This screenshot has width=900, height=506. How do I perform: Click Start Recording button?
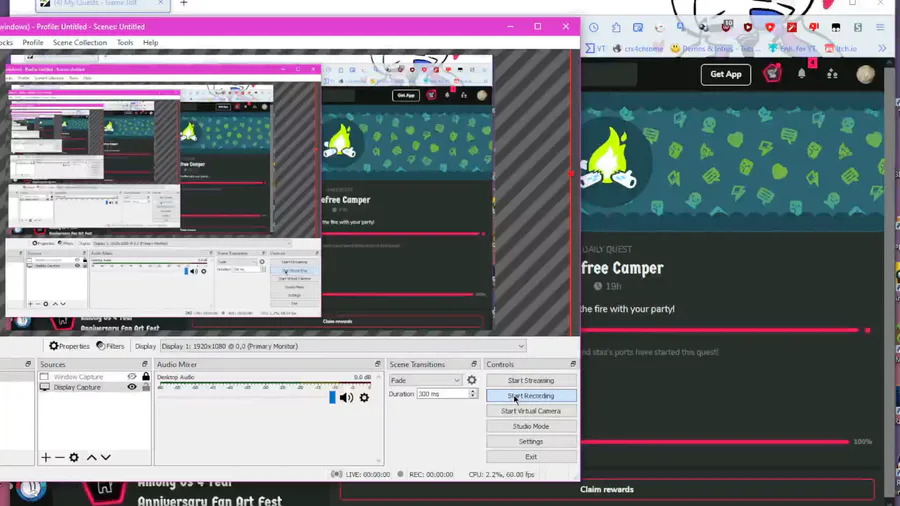531,396
